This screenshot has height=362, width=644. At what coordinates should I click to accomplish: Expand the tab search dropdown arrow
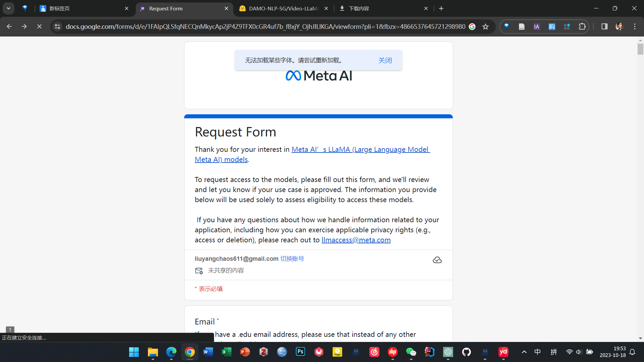[8, 8]
